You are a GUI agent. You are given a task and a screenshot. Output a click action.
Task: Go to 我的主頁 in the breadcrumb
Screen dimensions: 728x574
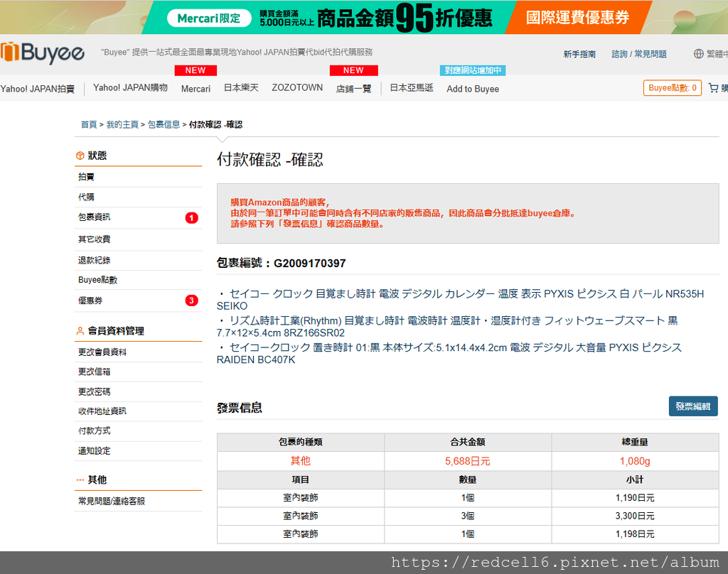(x=122, y=124)
